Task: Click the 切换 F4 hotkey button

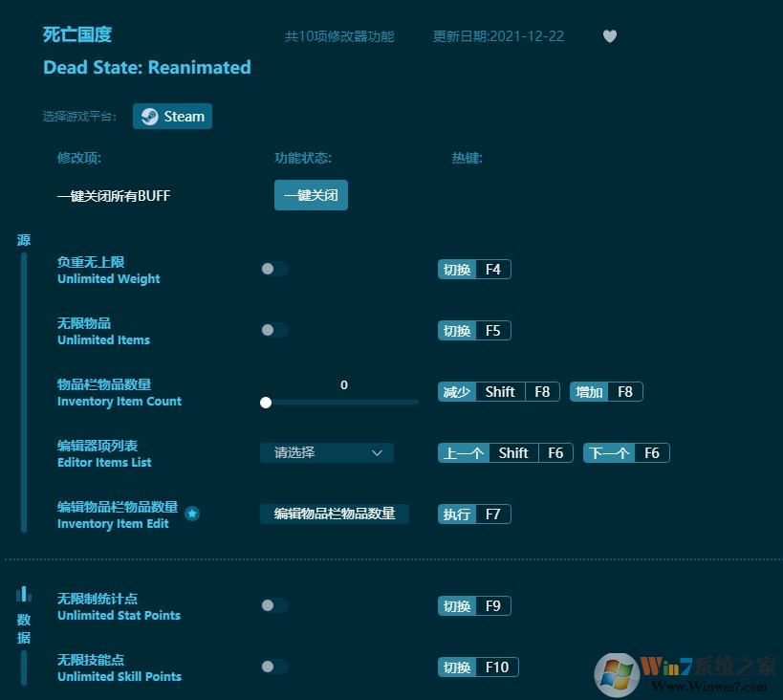Action: [474, 270]
